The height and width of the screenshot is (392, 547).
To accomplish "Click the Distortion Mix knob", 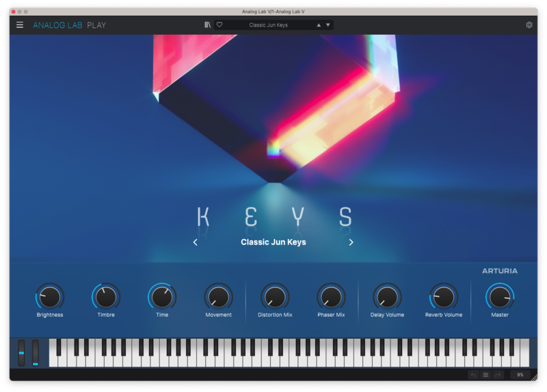I will (275, 297).
